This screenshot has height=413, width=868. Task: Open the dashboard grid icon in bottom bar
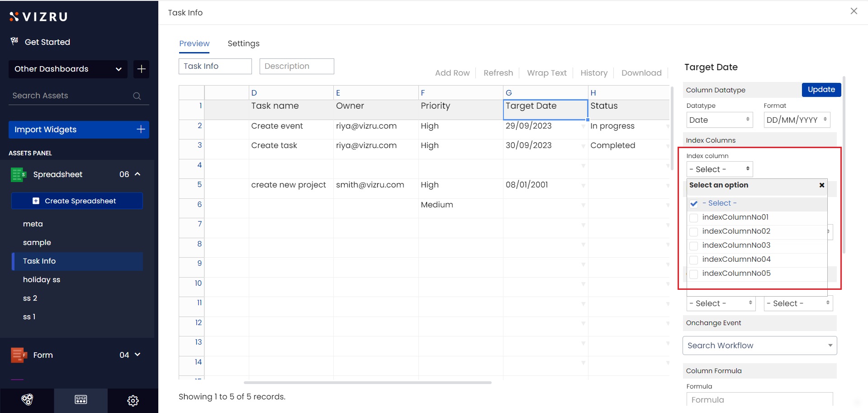(81, 400)
